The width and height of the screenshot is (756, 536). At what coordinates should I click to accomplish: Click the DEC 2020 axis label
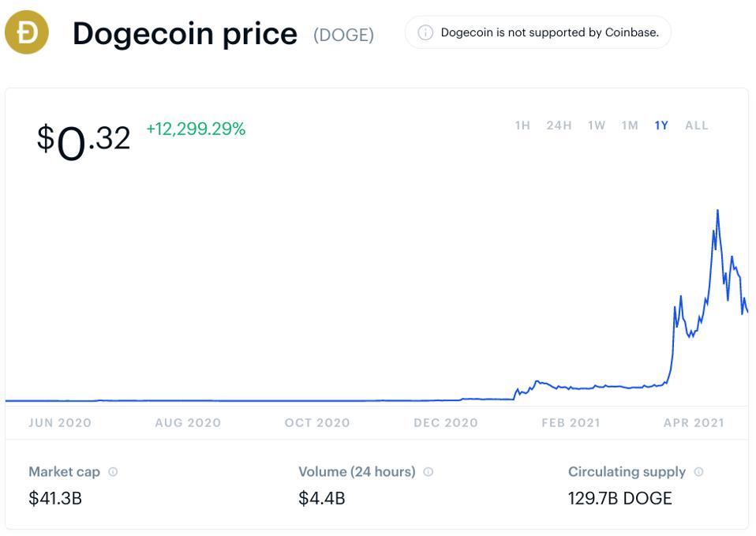pos(446,423)
